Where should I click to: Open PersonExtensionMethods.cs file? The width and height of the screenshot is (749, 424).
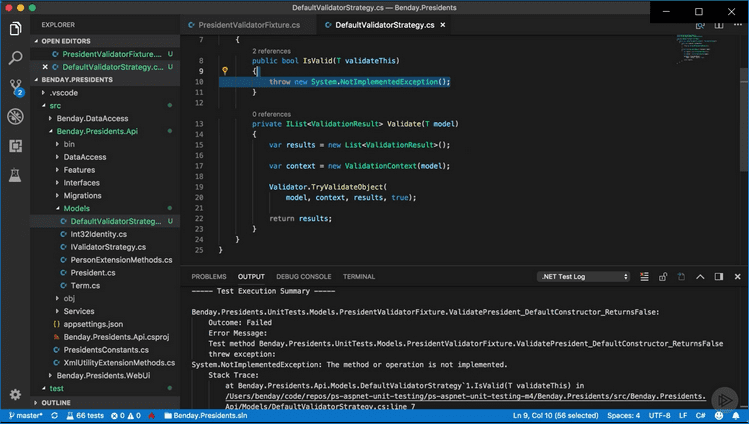coord(105,260)
